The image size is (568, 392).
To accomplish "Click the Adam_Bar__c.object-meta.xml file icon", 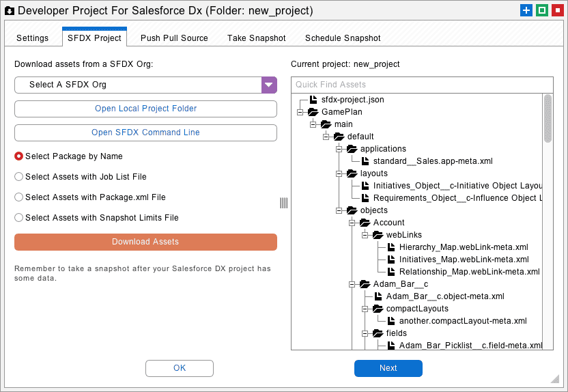I will (x=378, y=296).
